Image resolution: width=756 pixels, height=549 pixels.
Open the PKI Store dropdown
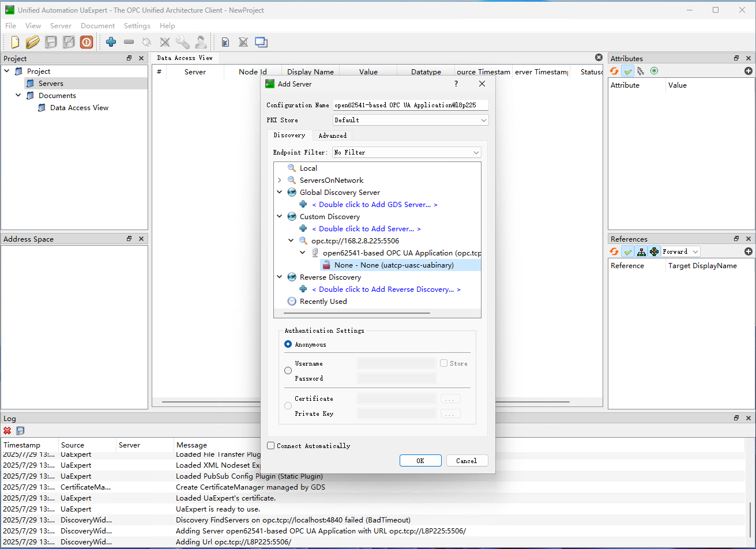pyautogui.click(x=411, y=120)
